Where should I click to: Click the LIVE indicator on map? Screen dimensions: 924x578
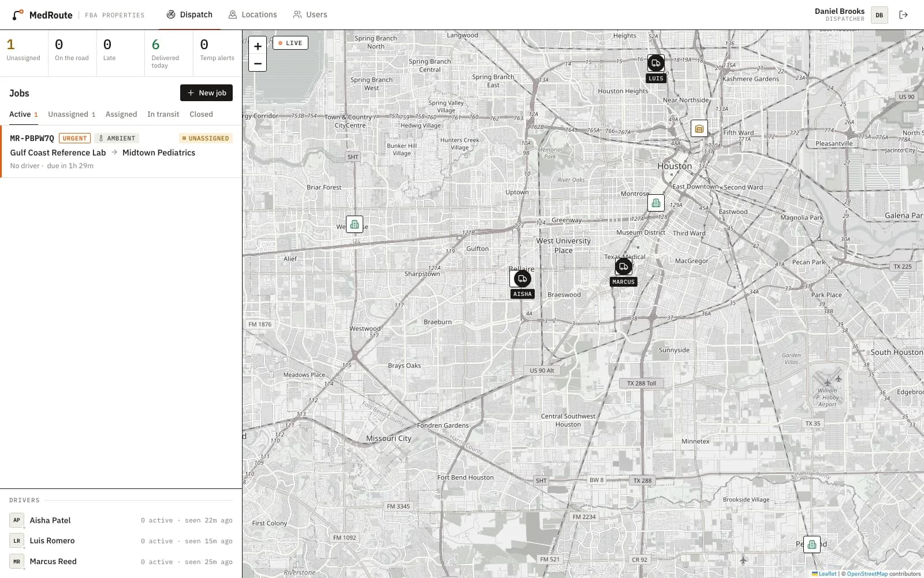[290, 43]
